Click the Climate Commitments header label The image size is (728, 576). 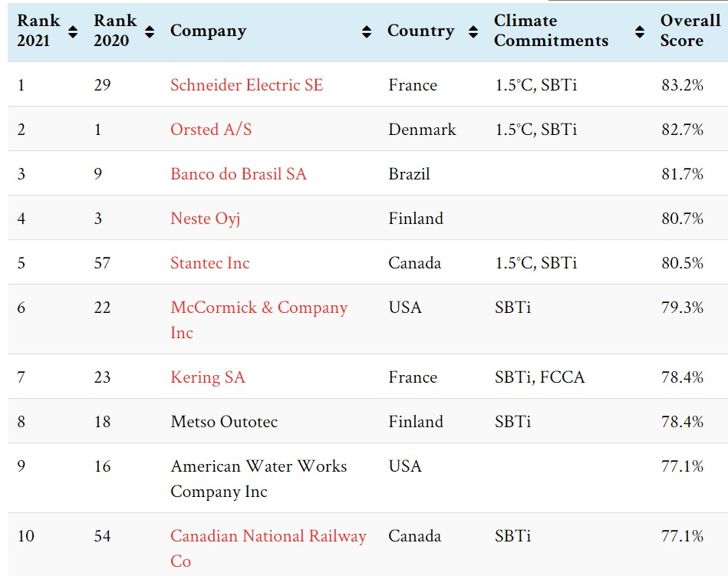click(551, 31)
